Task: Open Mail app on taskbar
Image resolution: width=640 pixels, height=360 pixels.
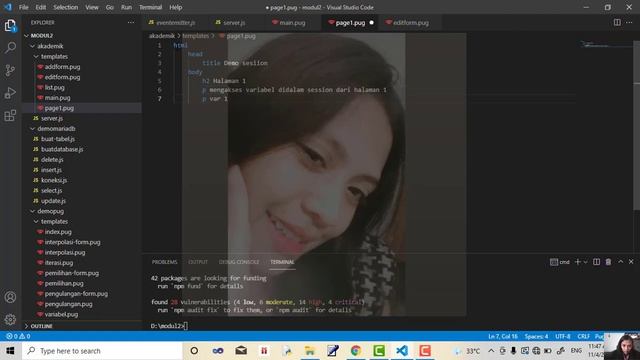Action: tap(241, 351)
